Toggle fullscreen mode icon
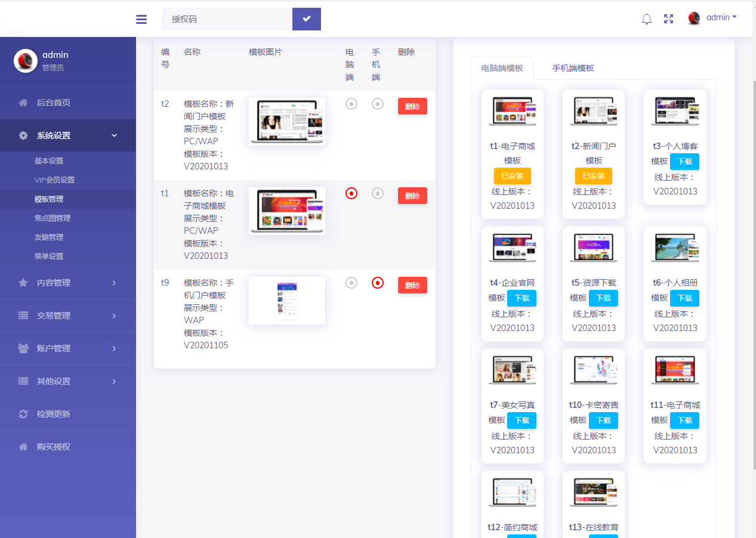 [x=668, y=19]
